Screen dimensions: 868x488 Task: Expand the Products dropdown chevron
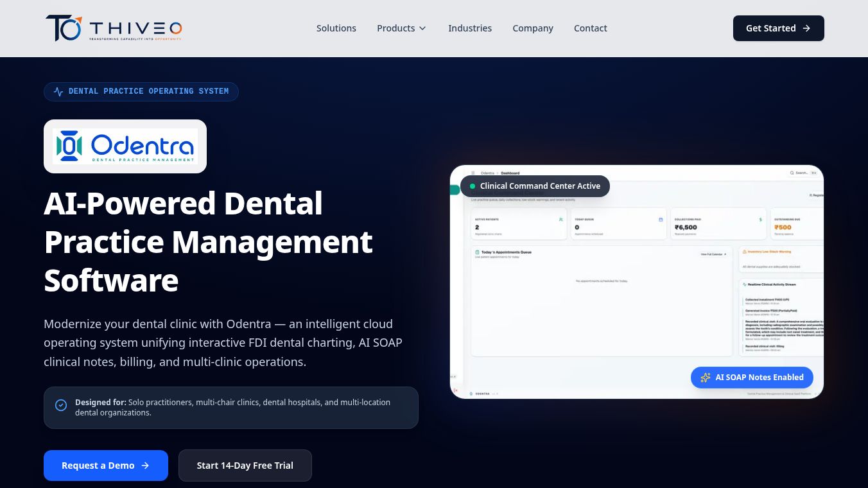[x=422, y=28]
